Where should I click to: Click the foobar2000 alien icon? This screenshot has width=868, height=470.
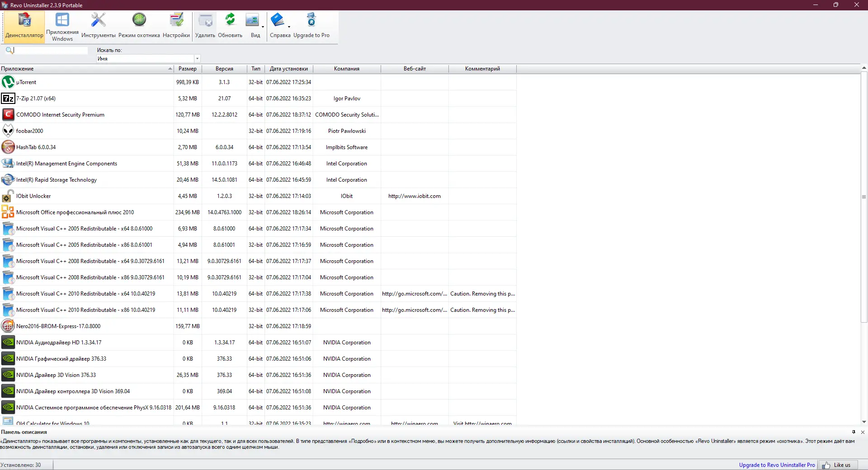tap(8, 131)
